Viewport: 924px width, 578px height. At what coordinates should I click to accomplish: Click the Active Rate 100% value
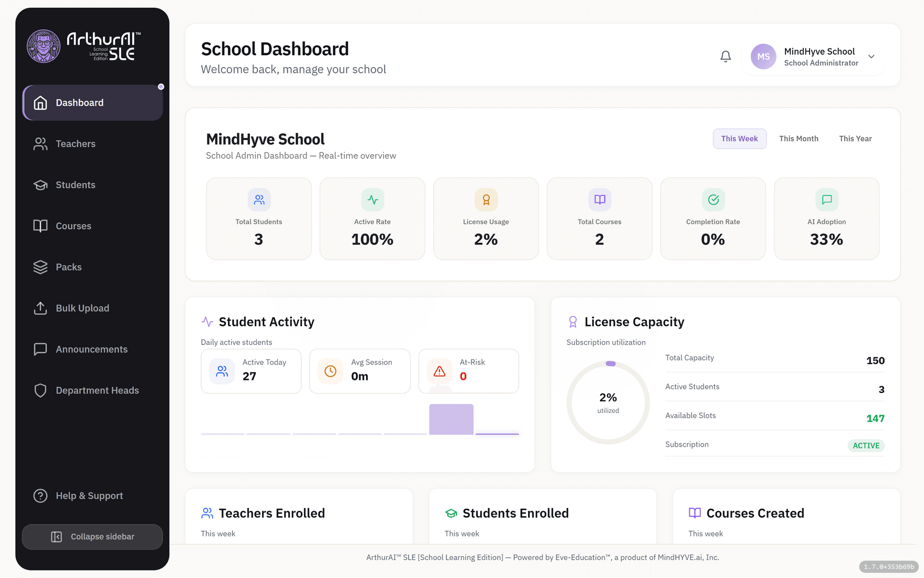372,240
